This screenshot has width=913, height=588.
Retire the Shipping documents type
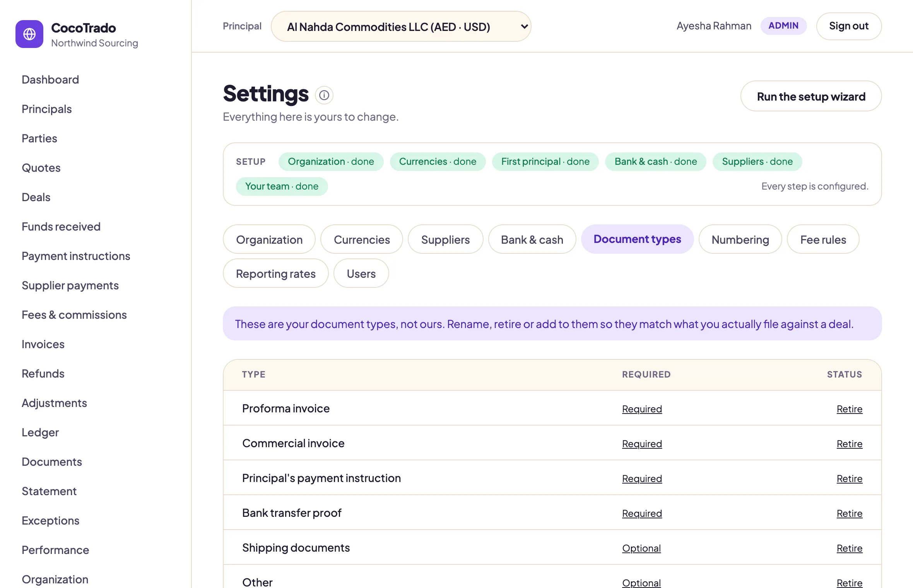(850, 548)
